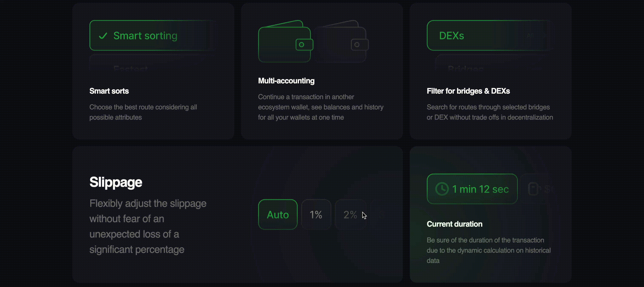Click the faded gas pump icon
The width and height of the screenshot is (644, 287).
(534, 189)
